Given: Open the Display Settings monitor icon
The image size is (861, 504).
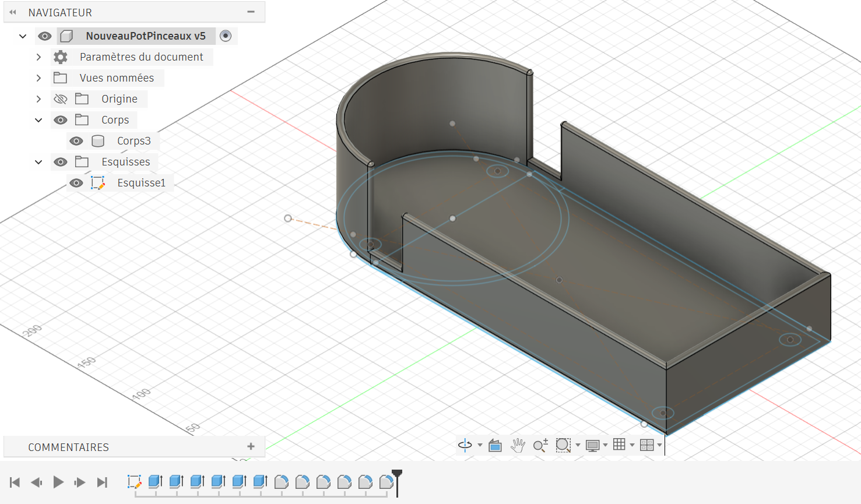Looking at the screenshot, I should pos(592,445).
